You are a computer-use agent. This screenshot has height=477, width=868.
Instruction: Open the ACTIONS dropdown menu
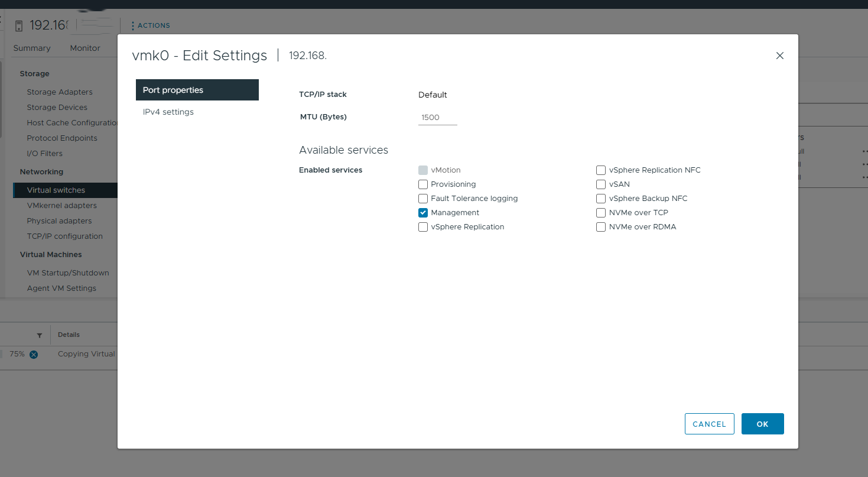[151, 25]
